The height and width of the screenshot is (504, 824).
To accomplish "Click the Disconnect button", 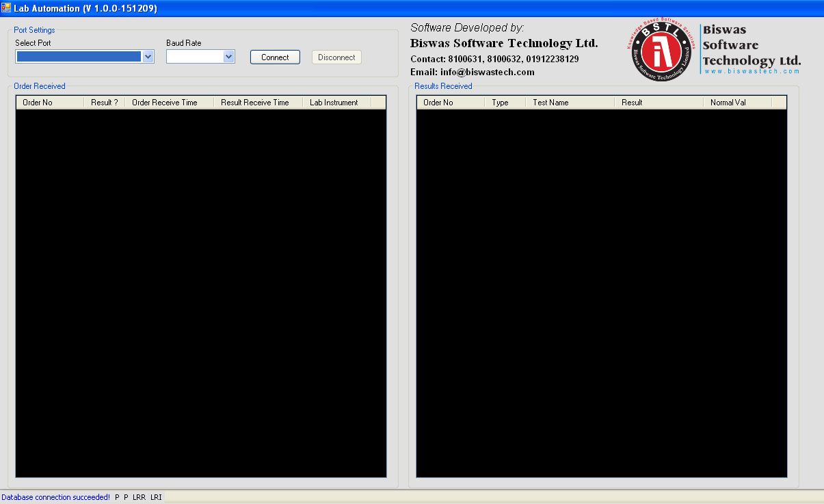I will click(x=336, y=57).
